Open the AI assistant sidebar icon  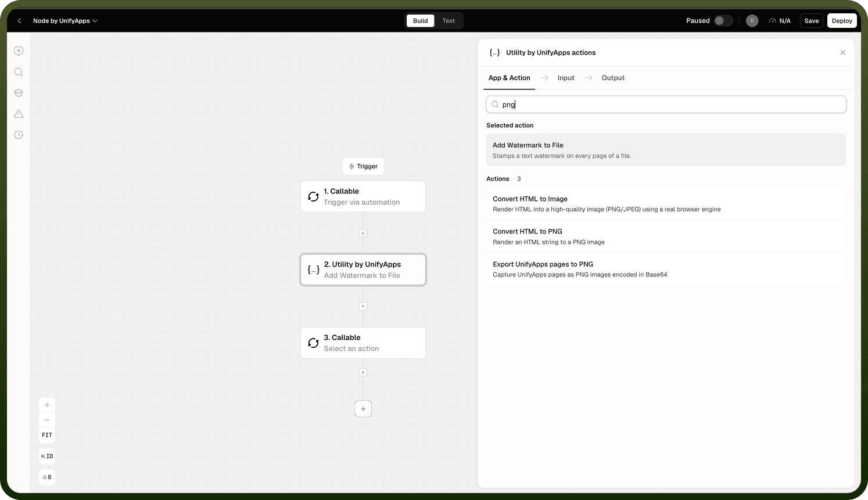[x=19, y=51]
